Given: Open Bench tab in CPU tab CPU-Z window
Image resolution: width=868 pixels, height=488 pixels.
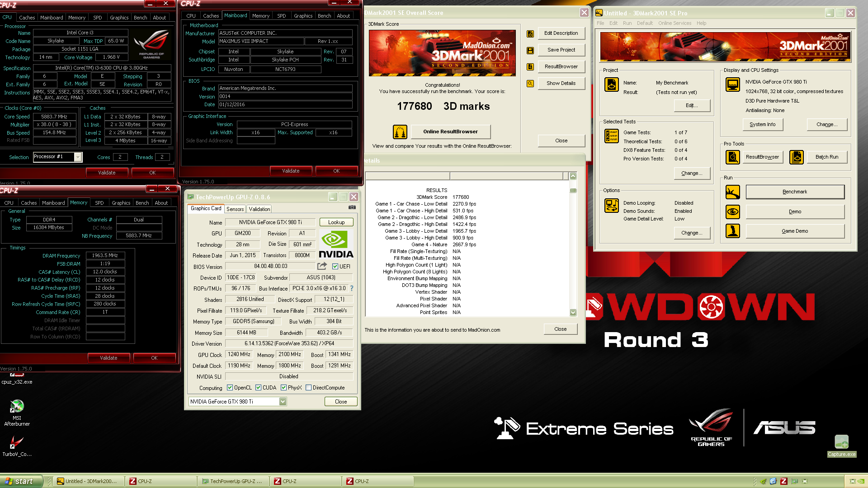Looking at the screenshot, I should (141, 18).
